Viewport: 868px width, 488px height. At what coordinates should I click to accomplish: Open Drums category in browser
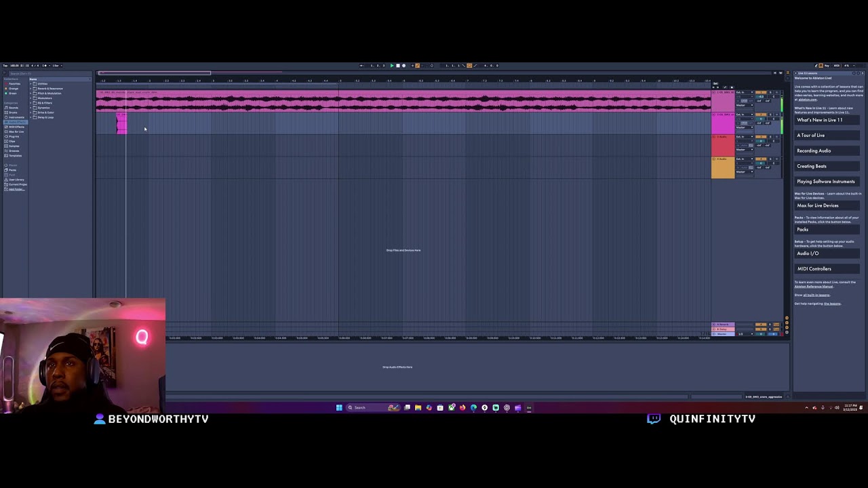click(13, 113)
